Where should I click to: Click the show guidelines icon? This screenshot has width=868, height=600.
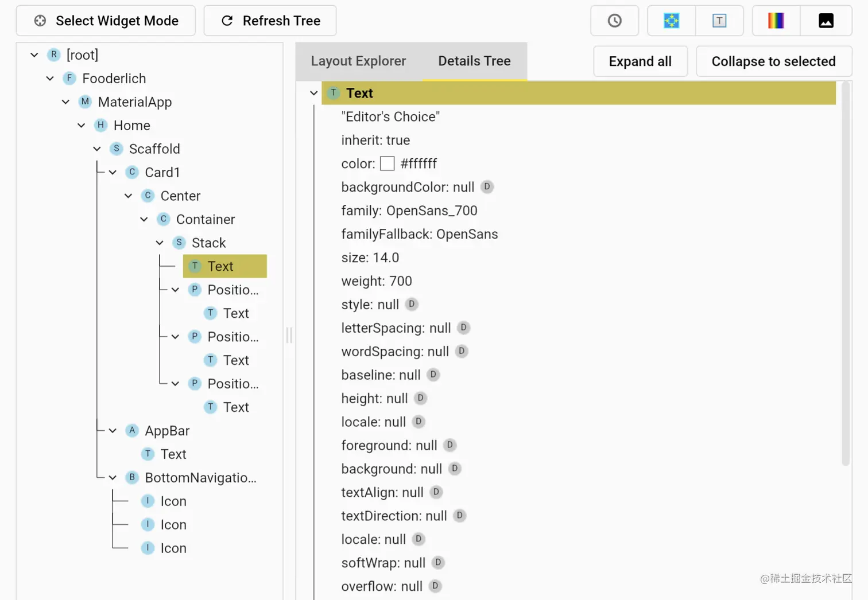point(671,21)
